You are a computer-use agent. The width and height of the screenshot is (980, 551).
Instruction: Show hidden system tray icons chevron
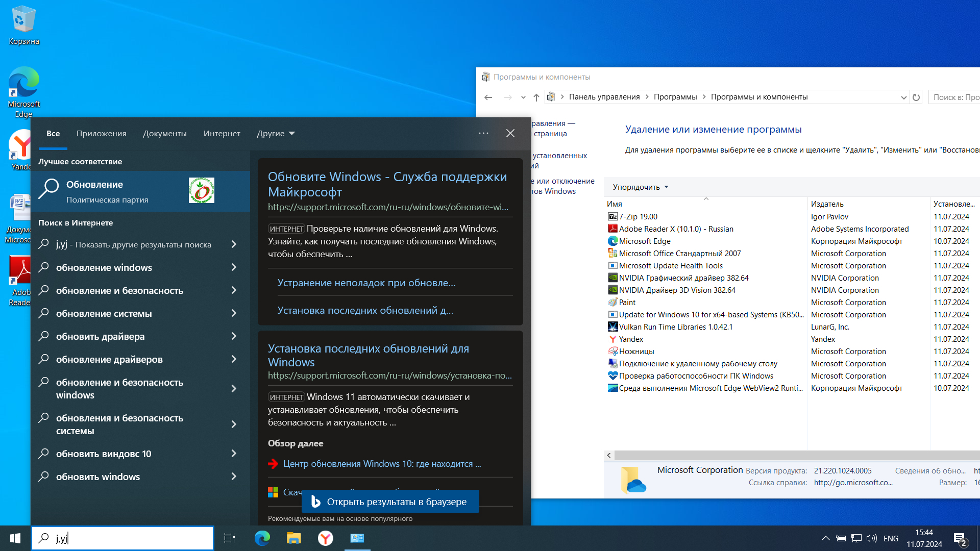pos(825,538)
